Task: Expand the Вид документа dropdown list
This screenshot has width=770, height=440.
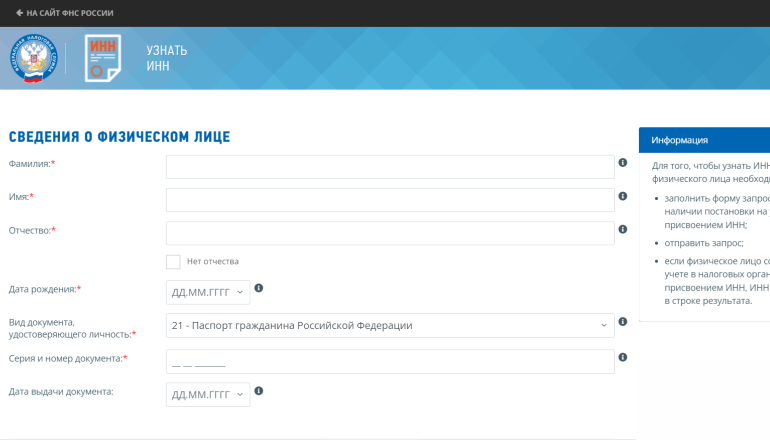Action: click(x=390, y=326)
